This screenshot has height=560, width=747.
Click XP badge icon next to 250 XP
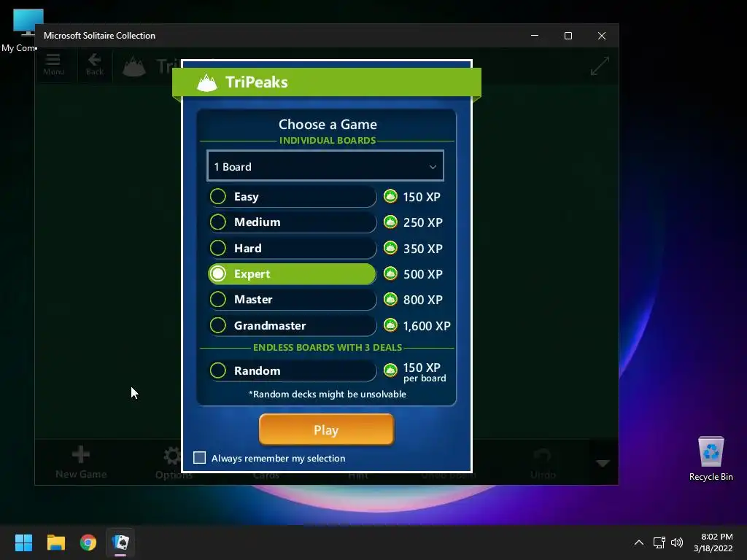(391, 222)
